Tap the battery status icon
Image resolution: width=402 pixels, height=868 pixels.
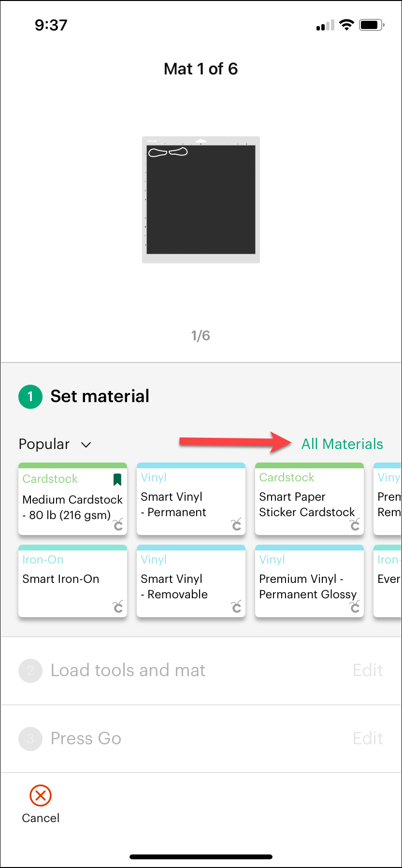(x=372, y=25)
